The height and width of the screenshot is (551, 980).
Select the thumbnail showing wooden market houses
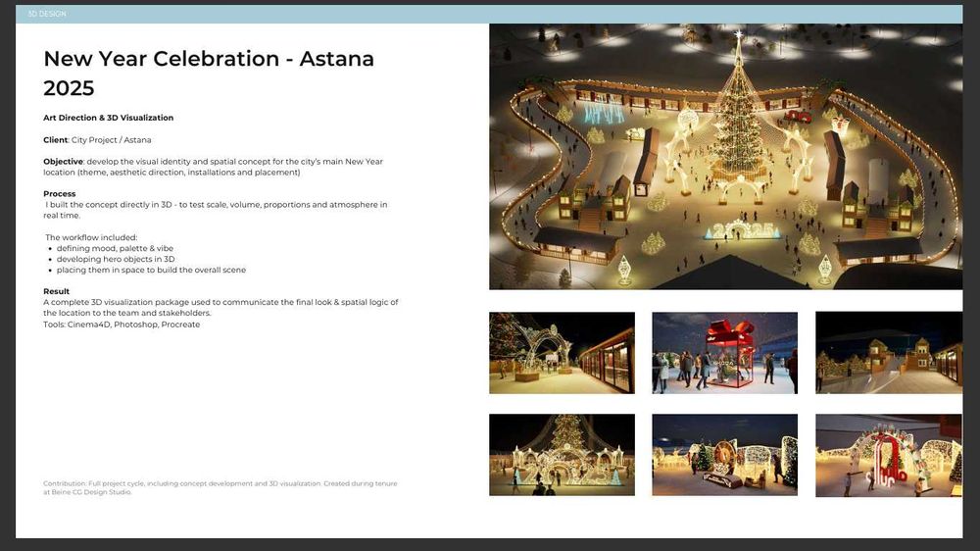(889, 353)
